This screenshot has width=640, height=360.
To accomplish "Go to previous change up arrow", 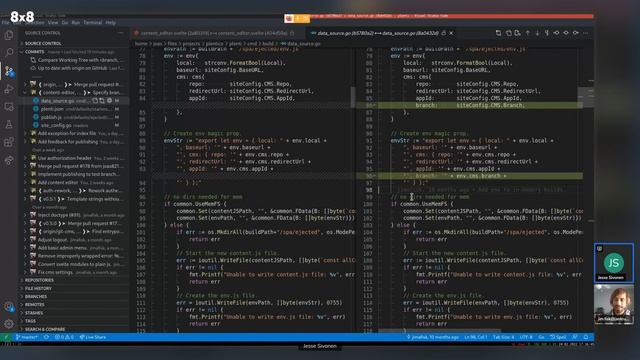I will click(528, 33).
